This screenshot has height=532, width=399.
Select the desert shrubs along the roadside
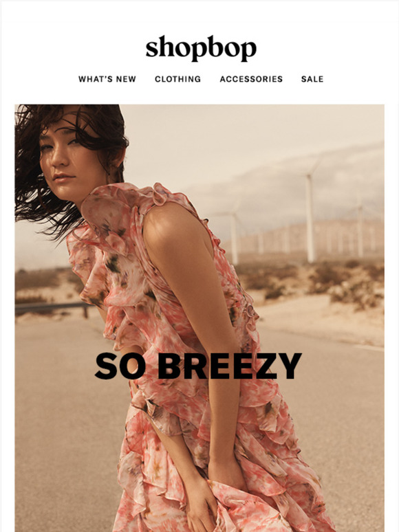340,283
